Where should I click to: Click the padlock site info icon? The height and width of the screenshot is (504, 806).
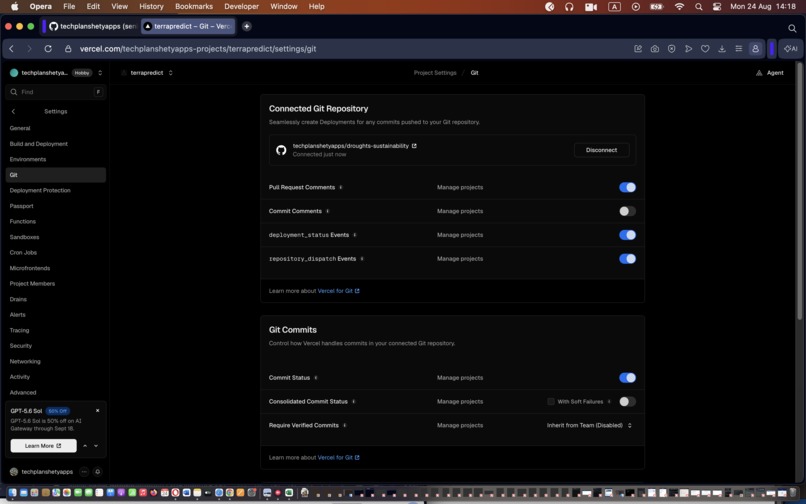pyautogui.click(x=68, y=49)
